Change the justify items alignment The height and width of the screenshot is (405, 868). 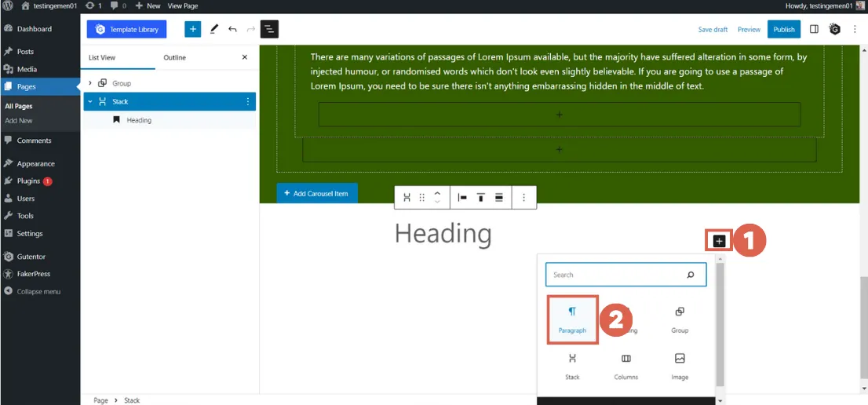(462, 198)
